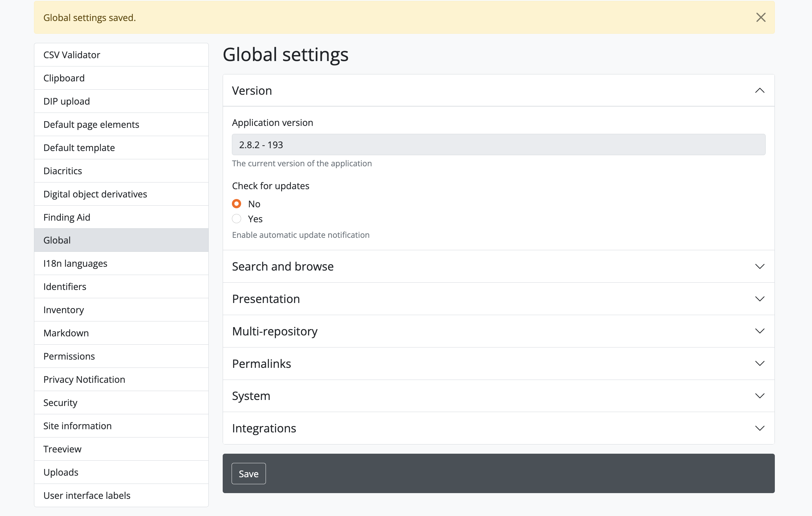
Task: Open the CSV Validator settings page
Action: coord(71,55)
